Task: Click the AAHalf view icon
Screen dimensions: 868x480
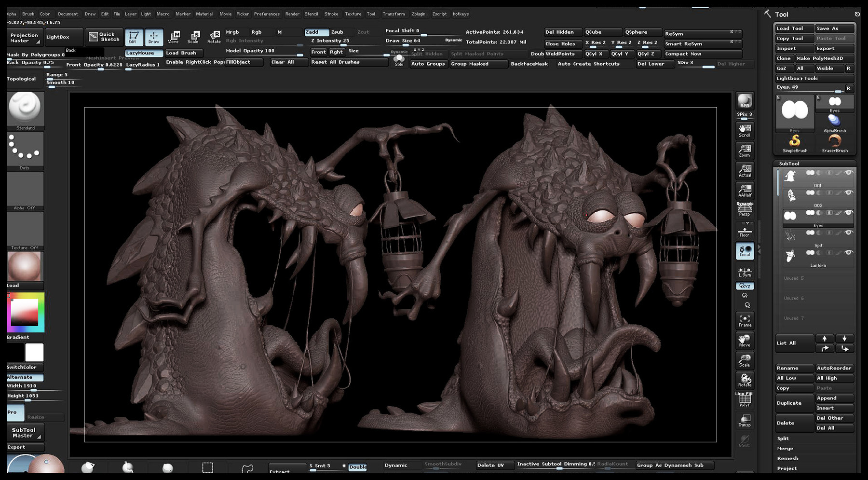Action: [745, 191]
